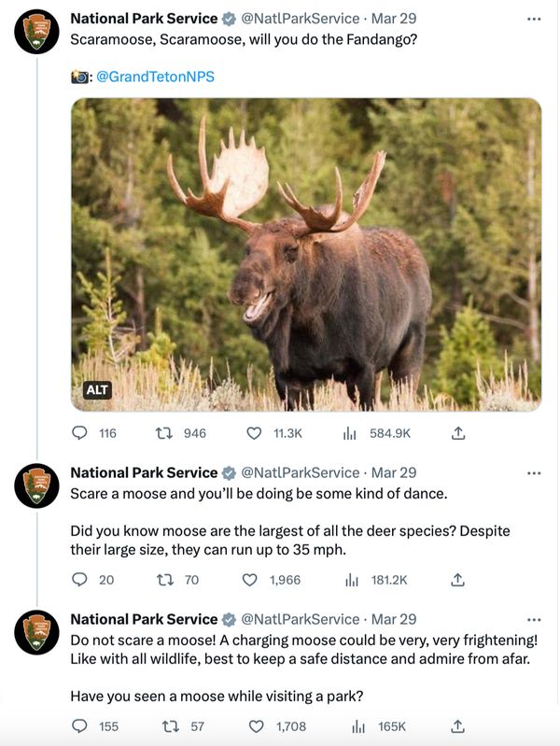
Task: Show ALT text badge on moose photo
Action: (x=97, y=390)
